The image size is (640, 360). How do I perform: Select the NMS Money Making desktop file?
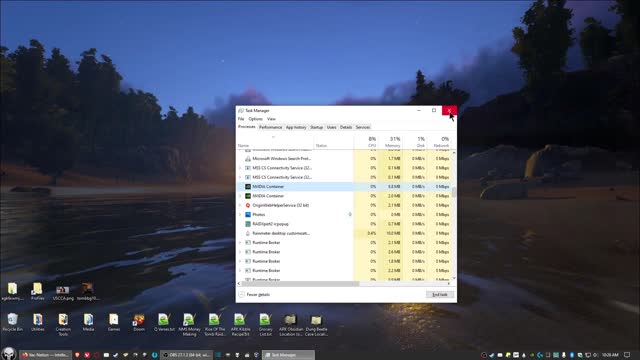(x=189, y=325)
